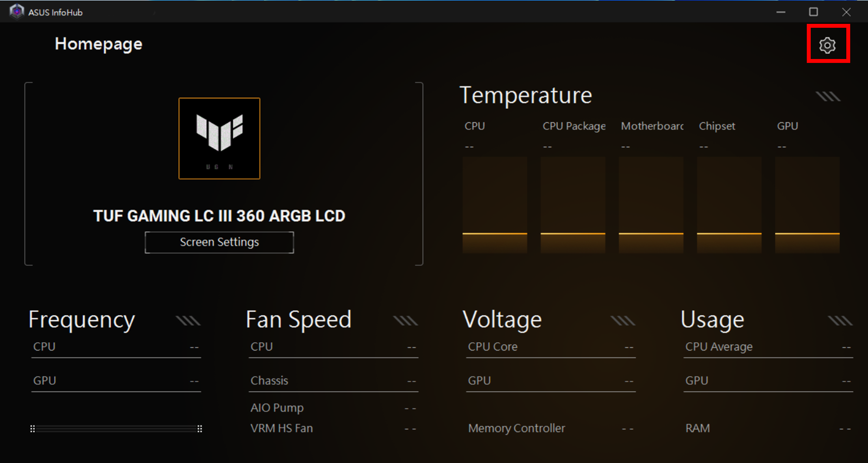Click the ASUS InfoHub app logo
This screenshot has height=463, width=868.
click(x=16, y=12)
